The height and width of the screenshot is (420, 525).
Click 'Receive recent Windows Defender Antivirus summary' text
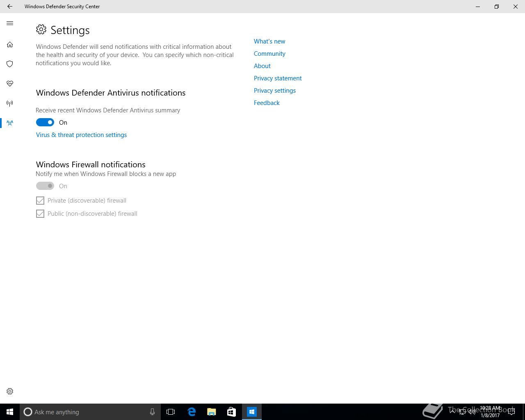[x=108, y=110]
